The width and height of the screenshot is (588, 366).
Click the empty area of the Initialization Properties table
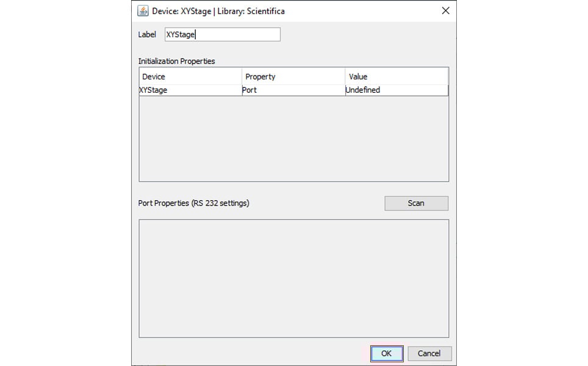click(293, 138)
